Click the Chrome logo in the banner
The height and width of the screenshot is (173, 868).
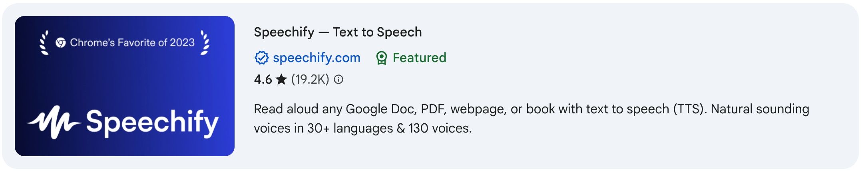point(61,42)
